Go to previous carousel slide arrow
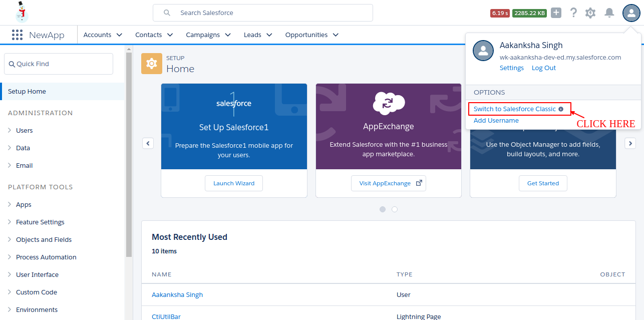The width and height of the screenshot is (644, 320). [148, 143]
